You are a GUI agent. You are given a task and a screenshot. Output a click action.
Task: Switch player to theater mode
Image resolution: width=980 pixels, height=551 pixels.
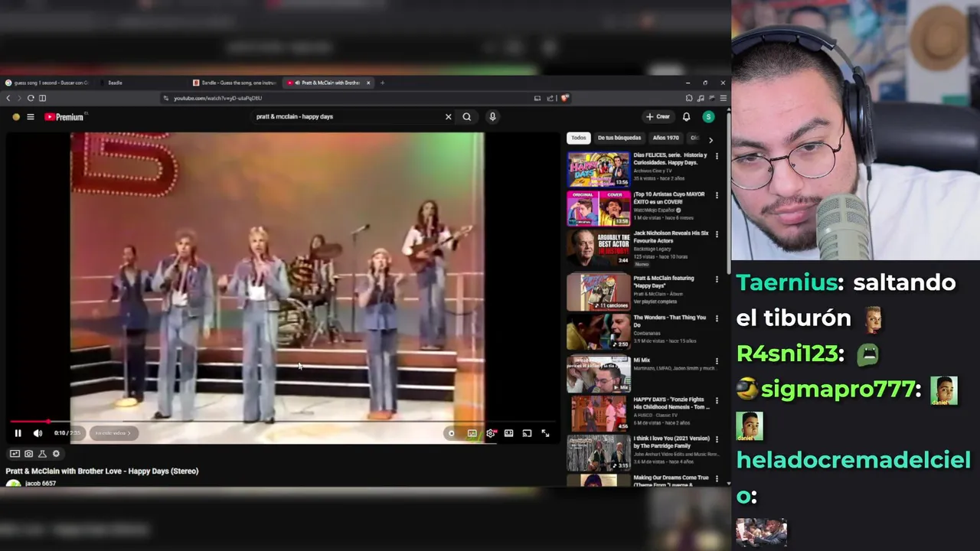[x=508, y=433]
